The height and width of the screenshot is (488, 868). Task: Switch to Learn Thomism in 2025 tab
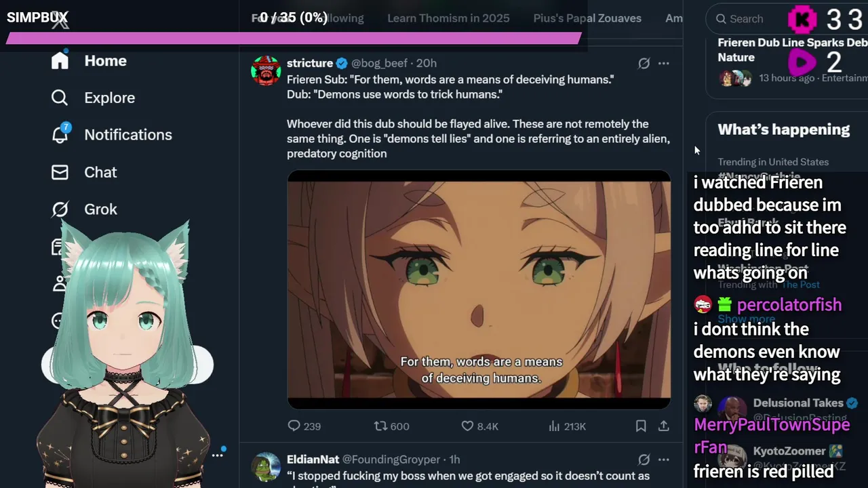448,18
